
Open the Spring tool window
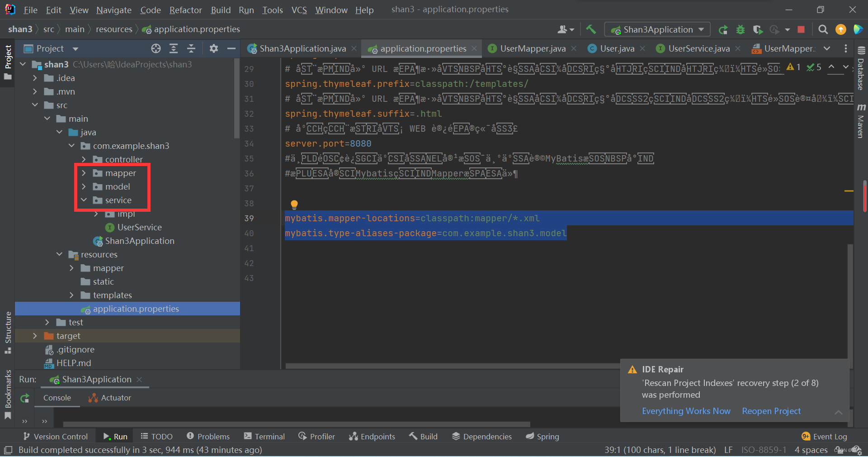pyautogui.click(x=542, y=437)
